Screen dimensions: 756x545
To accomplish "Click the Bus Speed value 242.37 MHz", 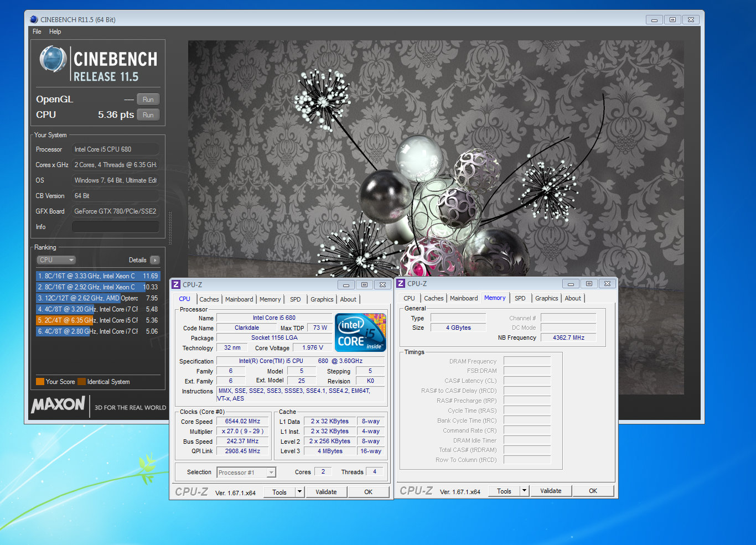I will coord(242,442).
